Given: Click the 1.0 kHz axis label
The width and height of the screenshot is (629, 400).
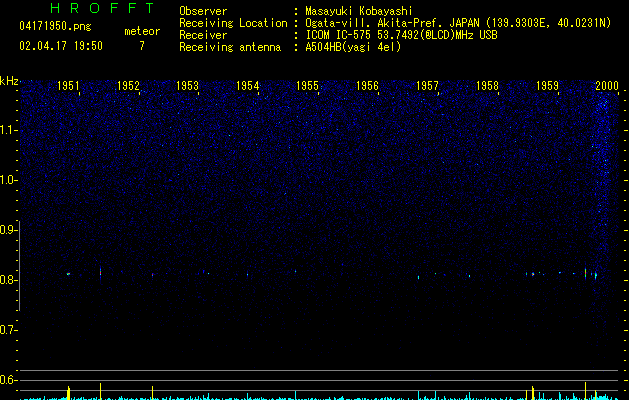Looking at the screenshot, I should pyautogui.click(x=9, y=180).
